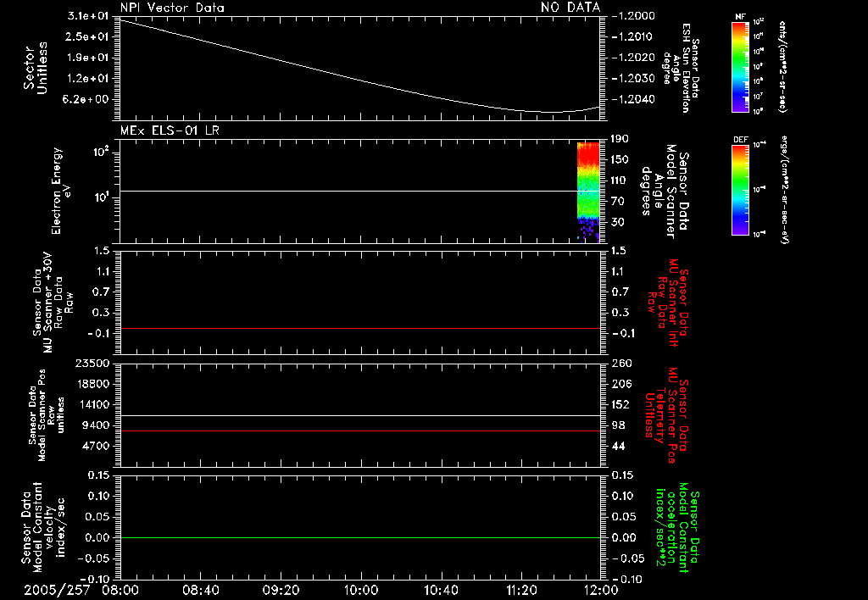Click the NF flux color bar

(x=740, y=66)
